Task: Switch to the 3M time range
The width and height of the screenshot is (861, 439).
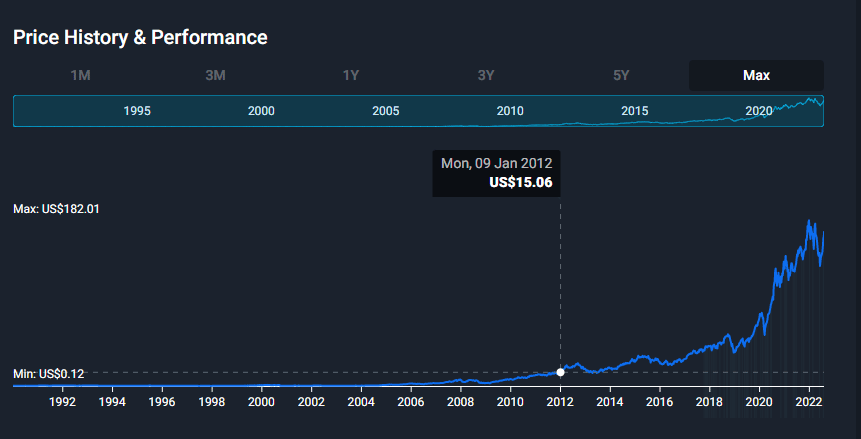Action: coord(215,75)
